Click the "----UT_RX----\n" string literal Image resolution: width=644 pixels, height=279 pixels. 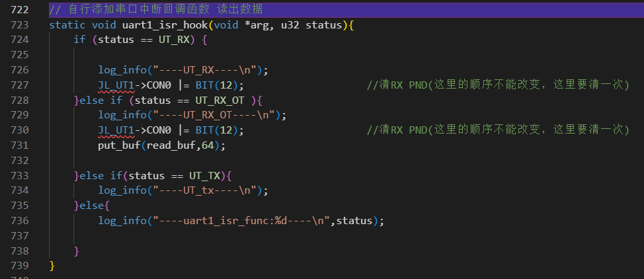click(205, 70)
